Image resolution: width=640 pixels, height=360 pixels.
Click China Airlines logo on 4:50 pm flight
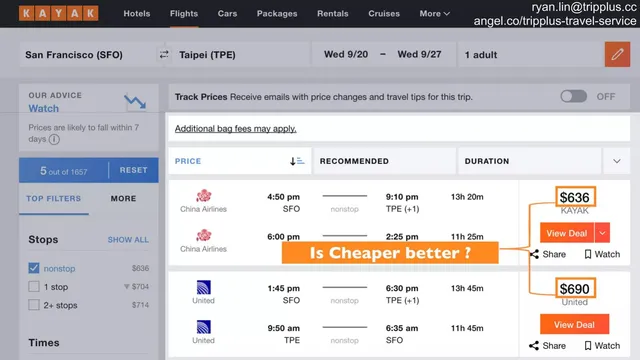[204, 196]
